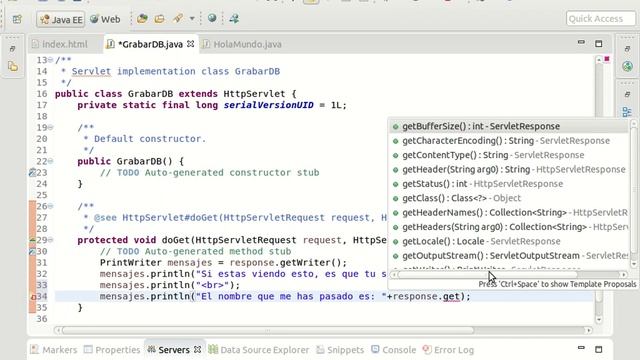Viewport: 640px width, 360px height.
Task: Choose getClass() completion proposal
Action: (x=509, y=198)
